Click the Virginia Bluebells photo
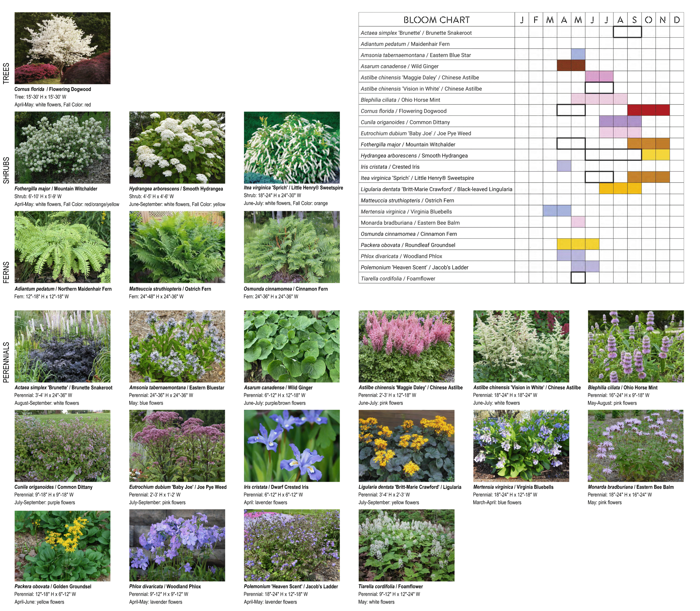The height and width of the screenshot is (611, 700). coord(521,446)
